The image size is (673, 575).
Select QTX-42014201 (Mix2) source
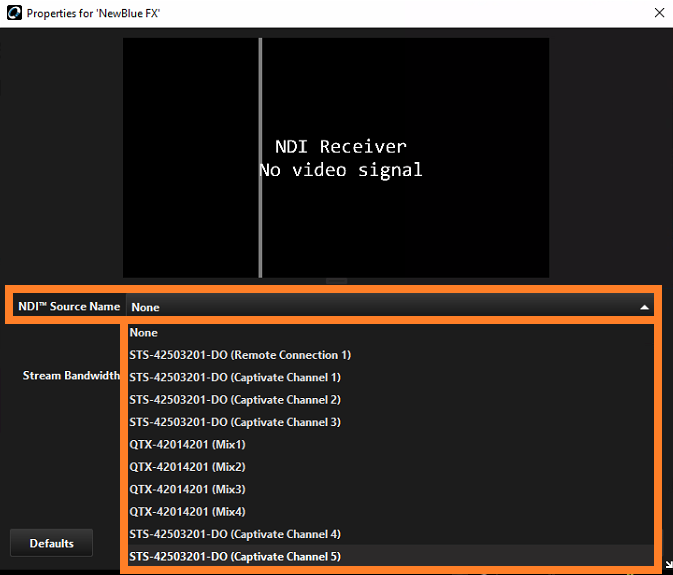coord(391,466)
